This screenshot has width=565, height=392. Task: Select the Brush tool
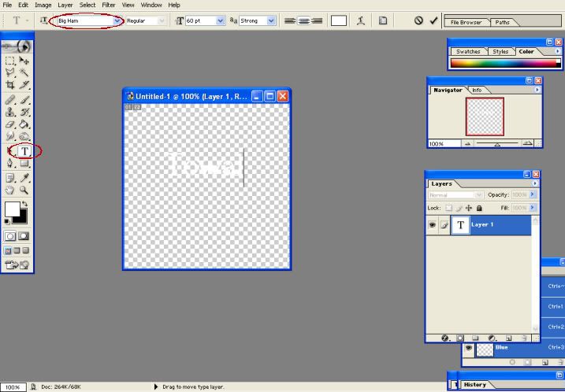pos(24,100)
